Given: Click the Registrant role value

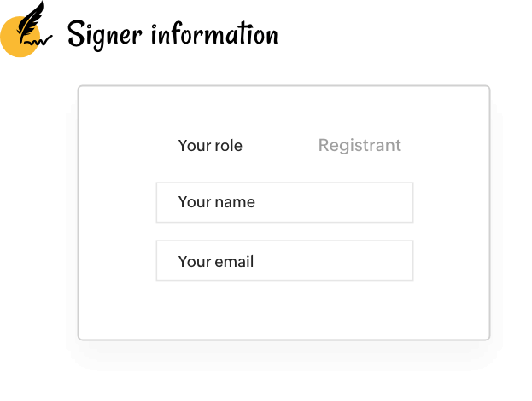Looking at the screenshot, I should click(x=360, y=146).
